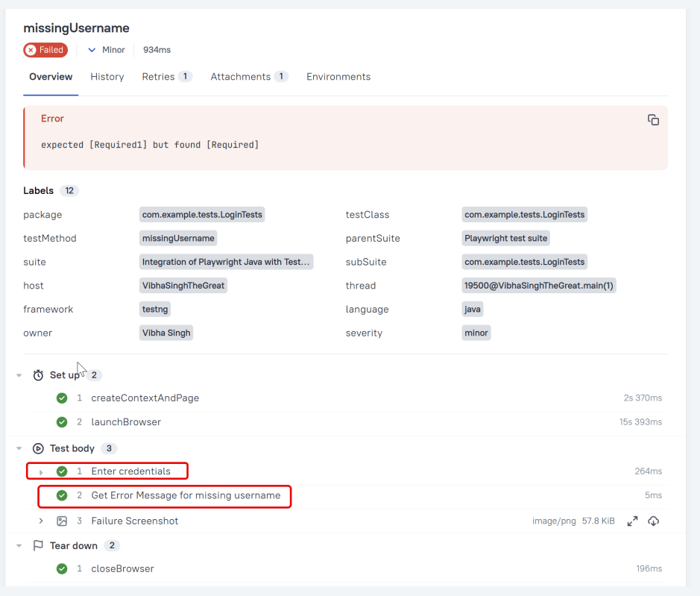Image resolution: width=700 pixels, height=596 pixels.
Task: Click the Failed status badge
Action: point(45,50)
